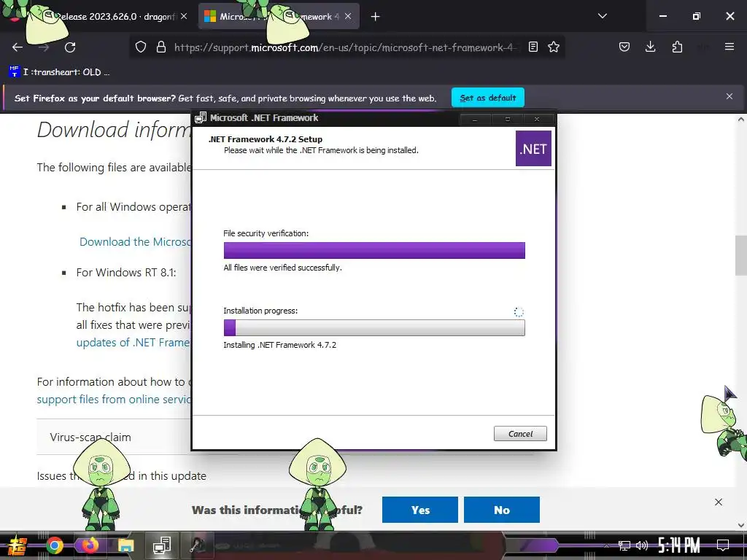Open File Explorer from the taskbar
This screenshot has width=747, height=560.
click(125, 545)
